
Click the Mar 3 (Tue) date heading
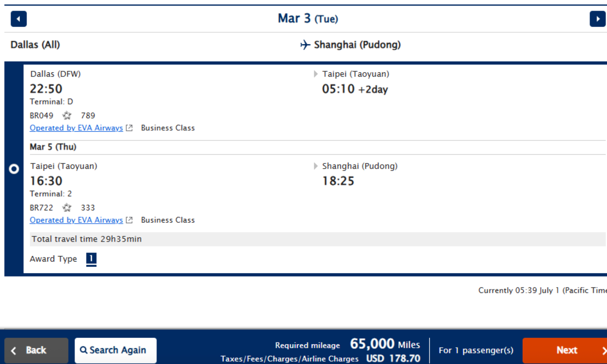[x=308, y=19]
